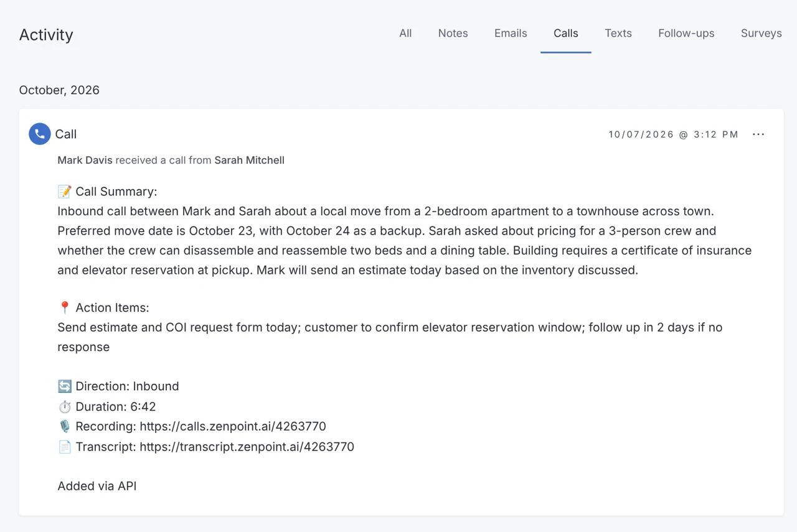Switch to the All activity tab
Screen dimensions: 797x532
click(405, 34)
